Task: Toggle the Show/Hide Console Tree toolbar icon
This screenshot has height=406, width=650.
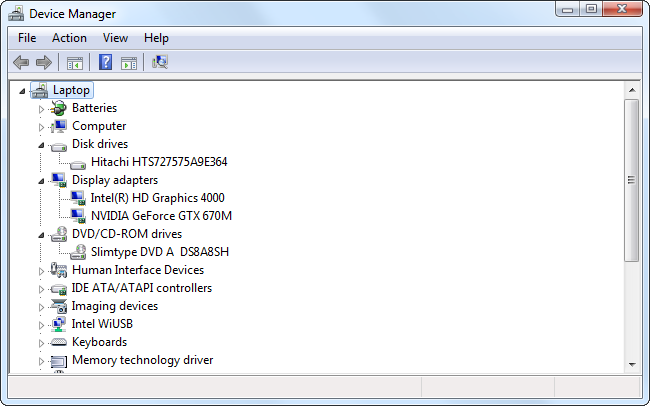Action: (75, 63)
